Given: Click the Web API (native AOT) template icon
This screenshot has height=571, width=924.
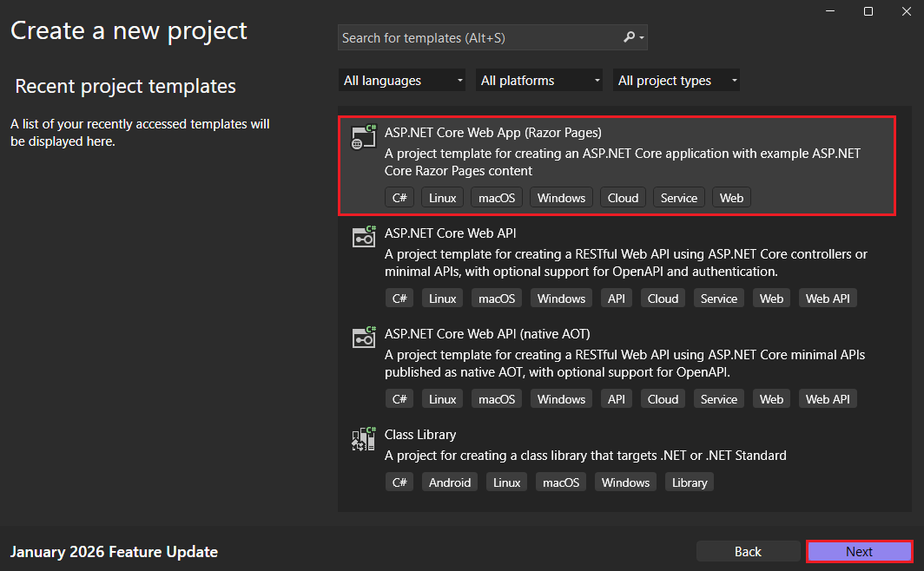Looking at the screenshot, I should click(x=363, y=337).
